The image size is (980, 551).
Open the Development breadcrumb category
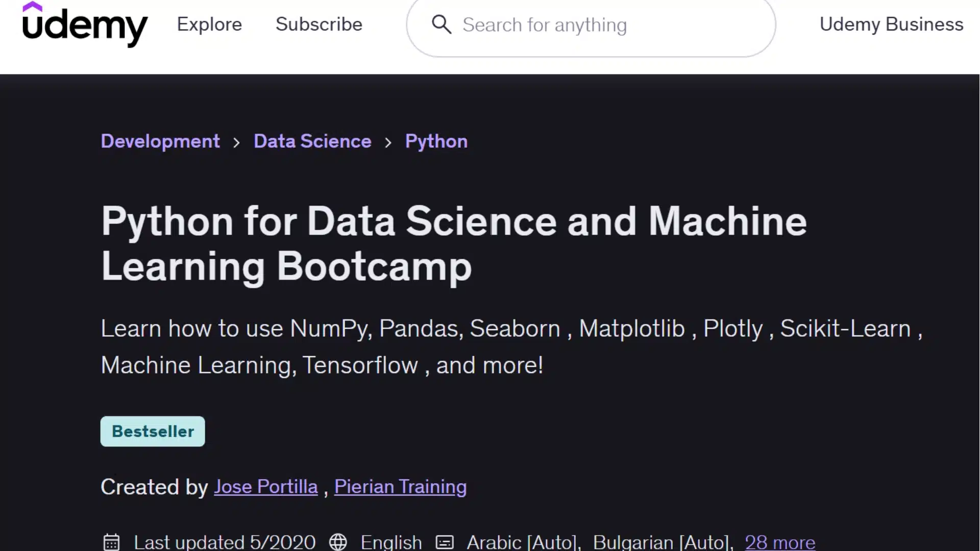160,141
